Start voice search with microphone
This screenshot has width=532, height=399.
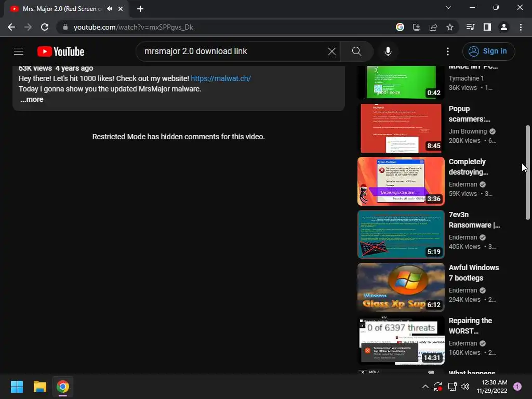388,51
